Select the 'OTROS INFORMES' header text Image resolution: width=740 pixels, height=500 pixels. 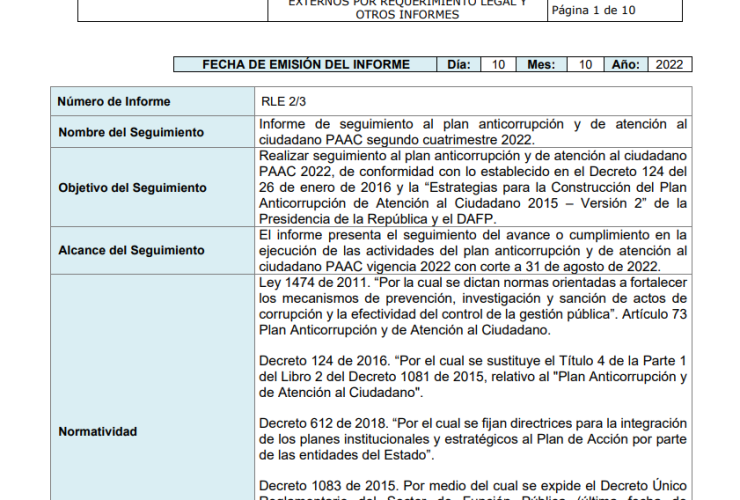pos(407,15)
